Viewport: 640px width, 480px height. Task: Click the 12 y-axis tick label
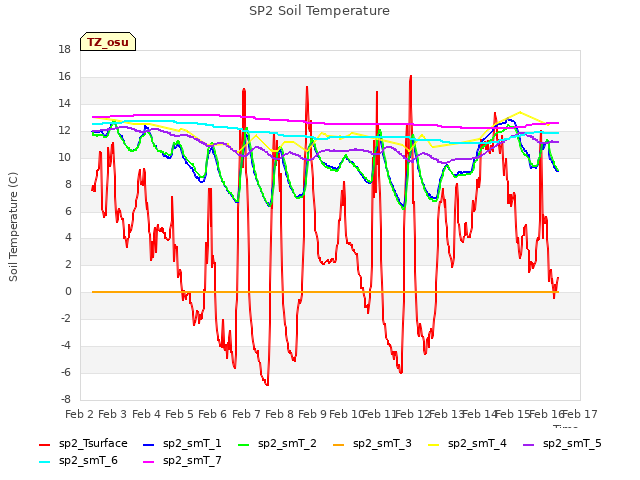[x=64, y=131]
